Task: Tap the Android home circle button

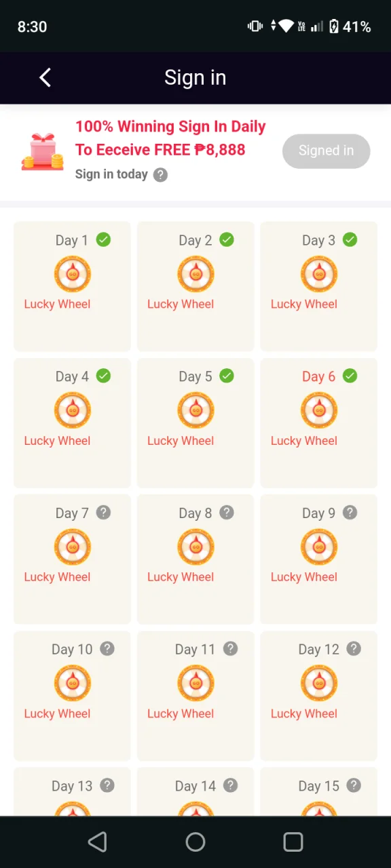Action: coord(195,842)
